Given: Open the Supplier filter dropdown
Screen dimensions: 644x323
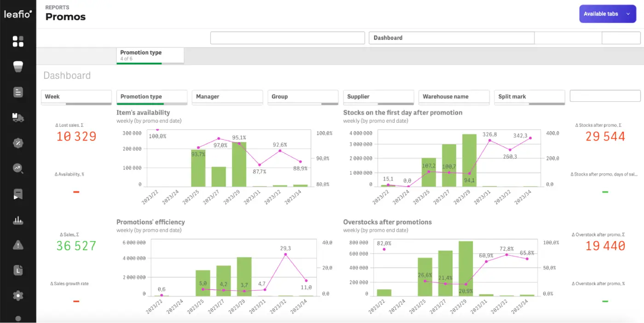Looking at the screenshot, I should coord(378,97).
